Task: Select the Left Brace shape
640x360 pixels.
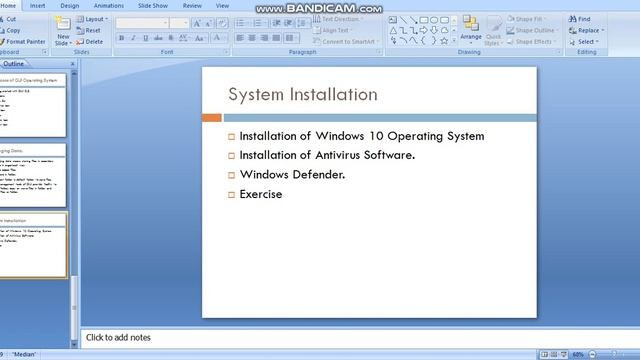Action: click(424, 41)
